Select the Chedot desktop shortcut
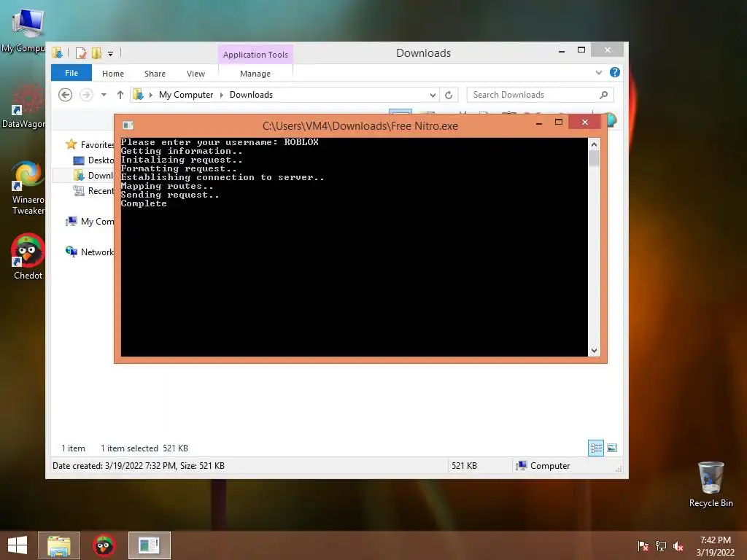The width and height of the screenshot is (747, 560). [x=28, y=256]
